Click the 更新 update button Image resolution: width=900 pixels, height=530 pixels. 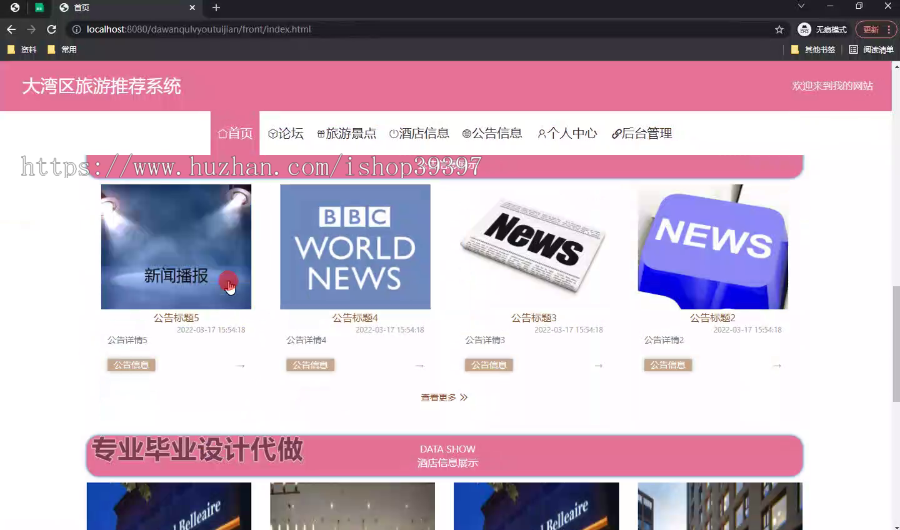[x=871, y=29]
